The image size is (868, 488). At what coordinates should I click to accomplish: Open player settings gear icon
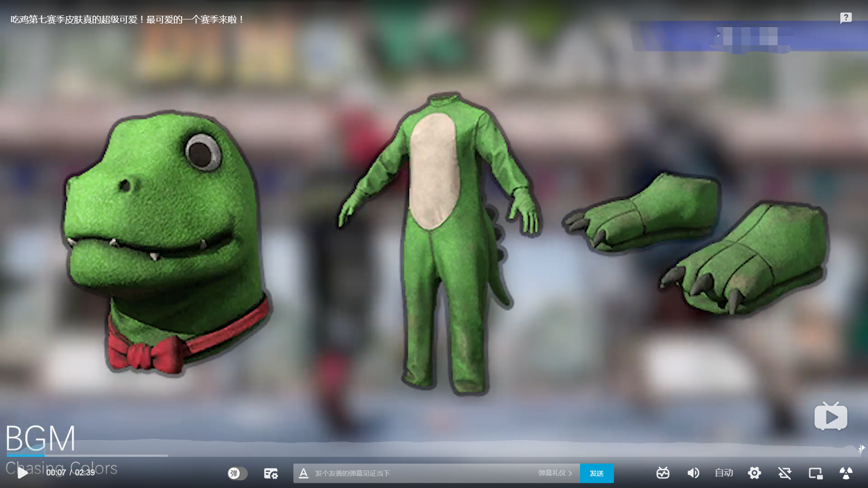[x=754, y=473]
